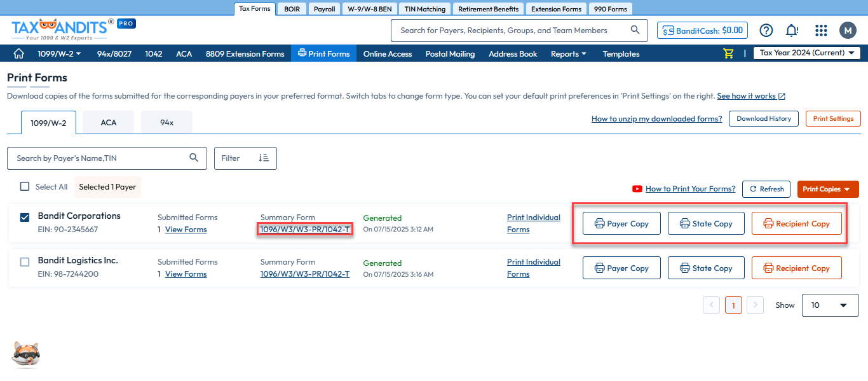Open Address Book in the navigation bar
This screenshot has width=868, height=381.
(x=513, y=53)
